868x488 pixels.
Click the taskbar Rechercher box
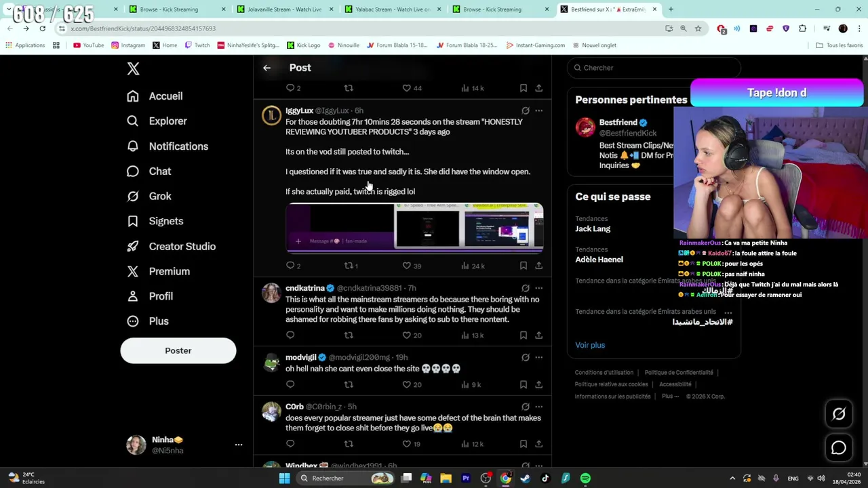[x=346, y=479]
